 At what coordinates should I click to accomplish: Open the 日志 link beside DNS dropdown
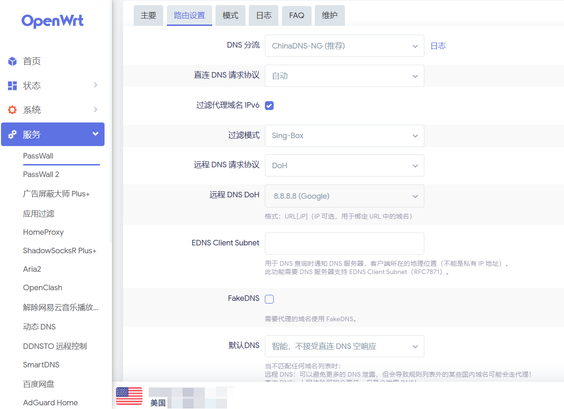pos(438,46)
